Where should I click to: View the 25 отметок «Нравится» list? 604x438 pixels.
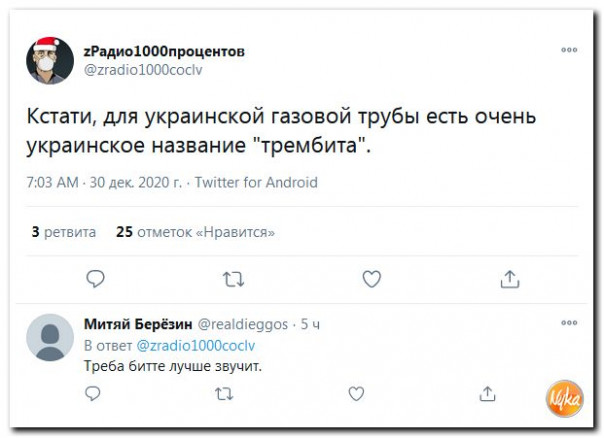tap(195, 232)
